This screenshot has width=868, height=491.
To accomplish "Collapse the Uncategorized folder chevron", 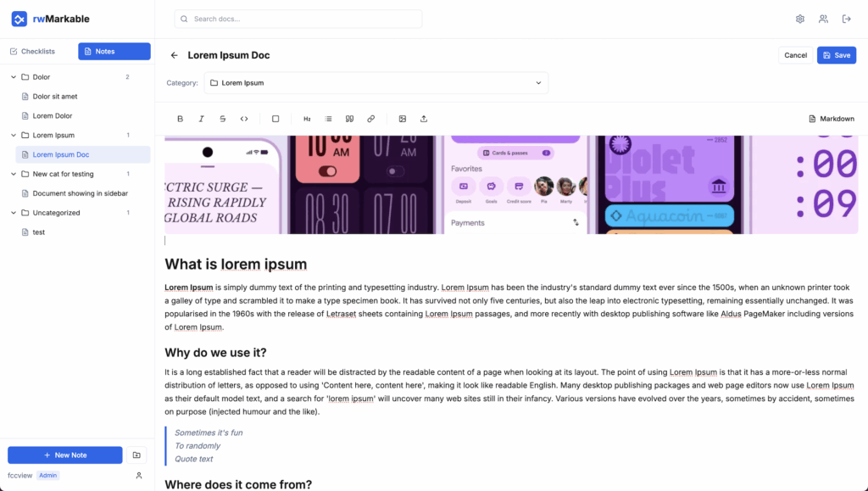I will tap(14, 213).
